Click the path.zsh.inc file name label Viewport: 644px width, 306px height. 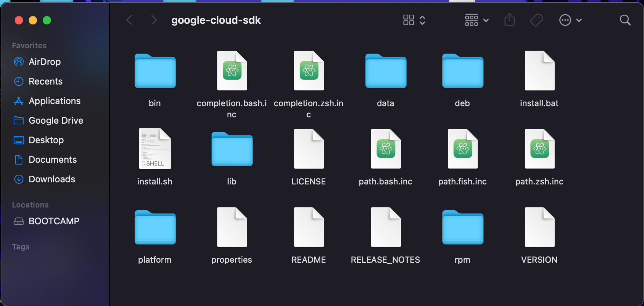coord(539,181)
